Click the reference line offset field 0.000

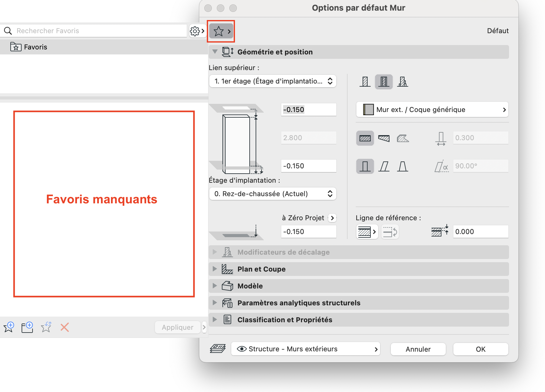tap(481, 232)
